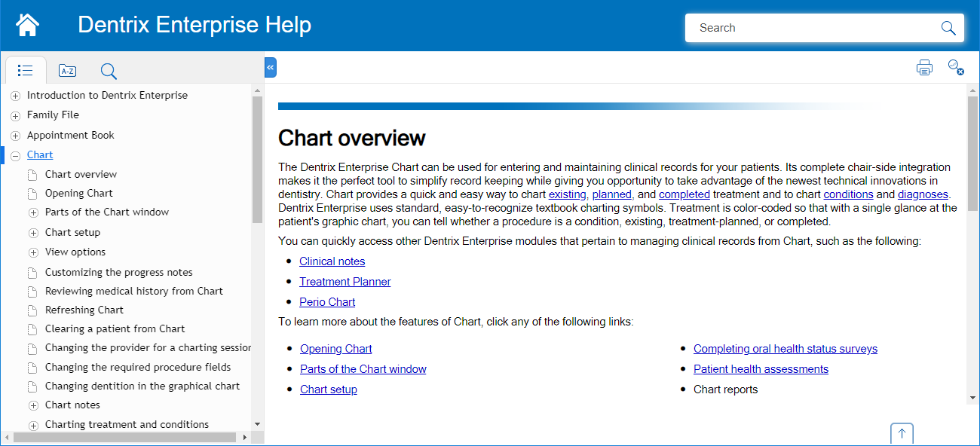
Task: Click the Dentrix Enterprise Help title
Action: pyautogui.click(x=194, y=25)
